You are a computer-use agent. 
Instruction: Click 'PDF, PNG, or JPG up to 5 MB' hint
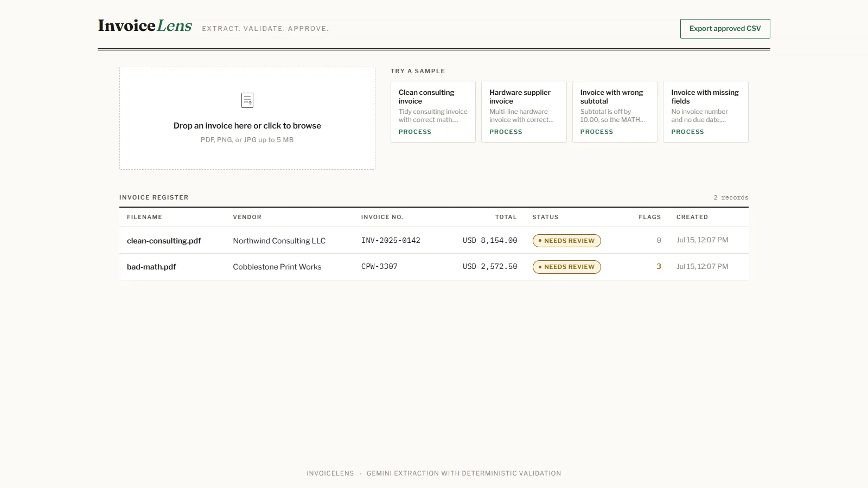click(x=247, y=140)
